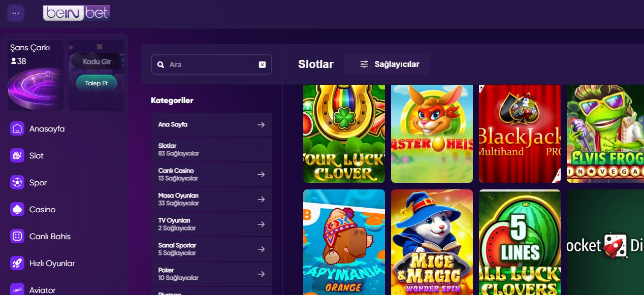Expand the Canlı Casino category

click(211, 174)
